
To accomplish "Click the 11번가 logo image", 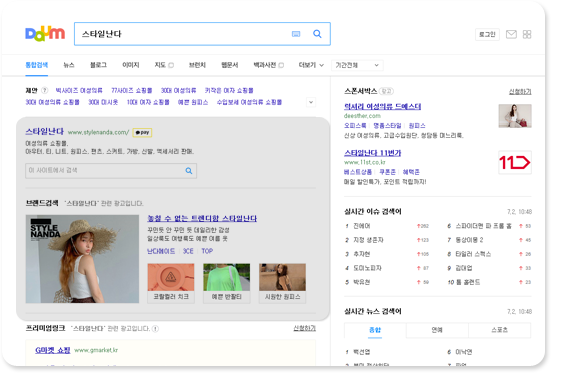I will coord(515,162).
